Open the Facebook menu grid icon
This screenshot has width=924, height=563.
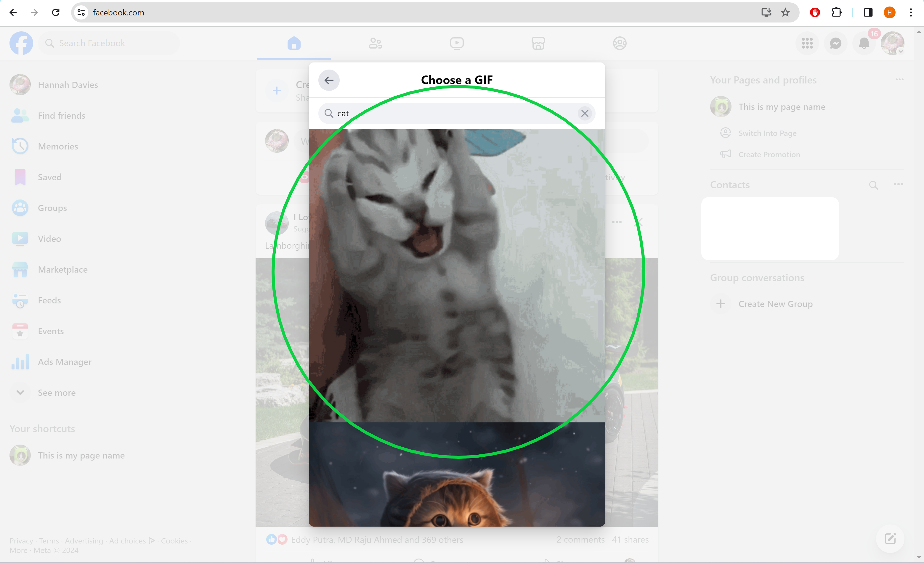tap(807, 43)
